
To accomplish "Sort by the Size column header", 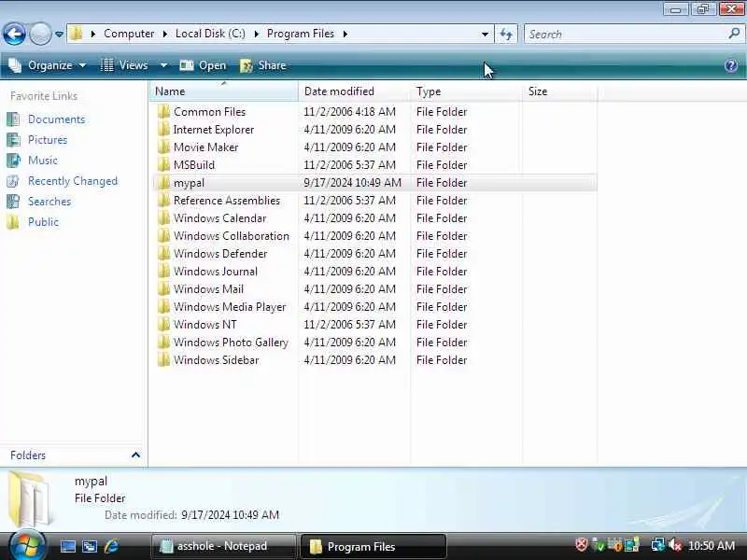I will click(559, 91).
